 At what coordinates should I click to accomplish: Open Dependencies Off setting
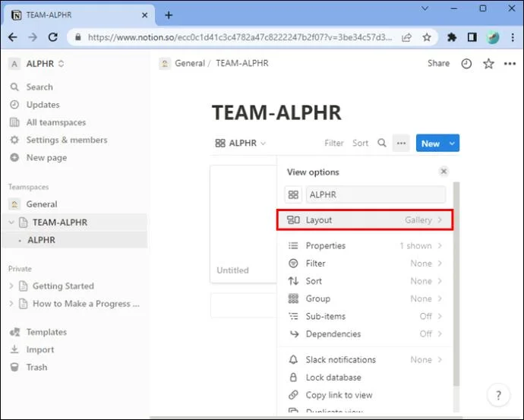[365, 333]
